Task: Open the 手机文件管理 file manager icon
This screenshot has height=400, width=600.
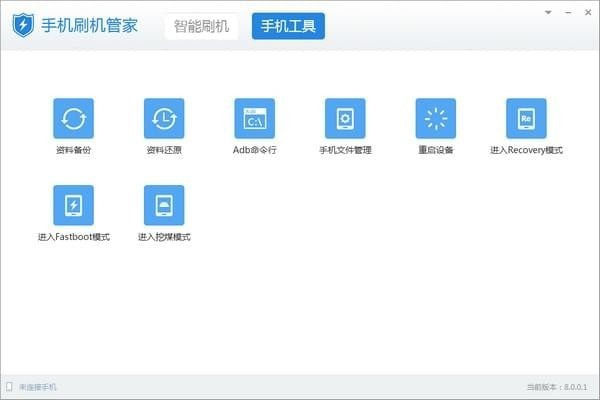Action: pos(345,118)
